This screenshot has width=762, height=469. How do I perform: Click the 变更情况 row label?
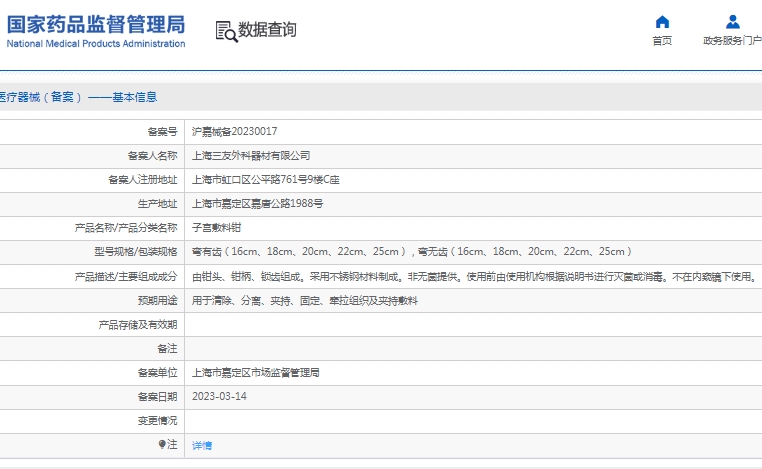(157, 420)
